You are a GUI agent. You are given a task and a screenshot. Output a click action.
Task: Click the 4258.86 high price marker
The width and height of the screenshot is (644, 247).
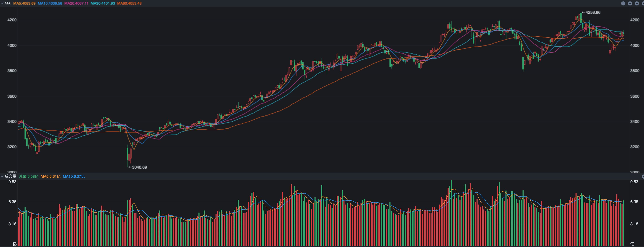click(591, 12)
